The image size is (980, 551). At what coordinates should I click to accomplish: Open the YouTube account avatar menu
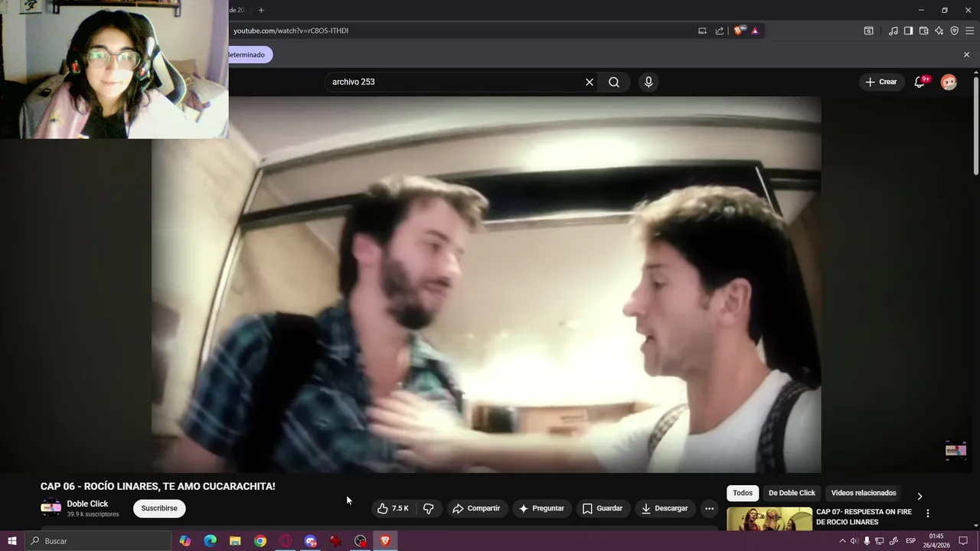point(949,82)
